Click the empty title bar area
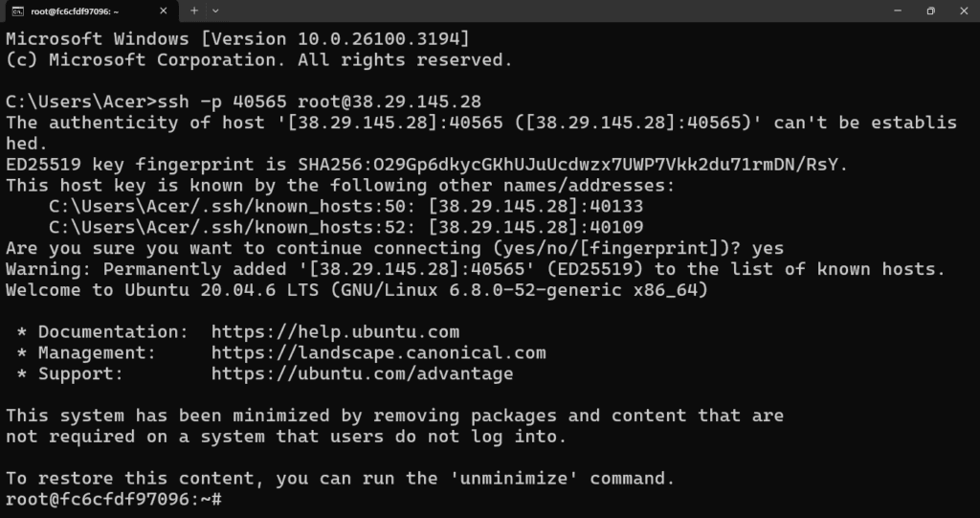The width and height of the screenshot is (980, 518). click(550, 11)
